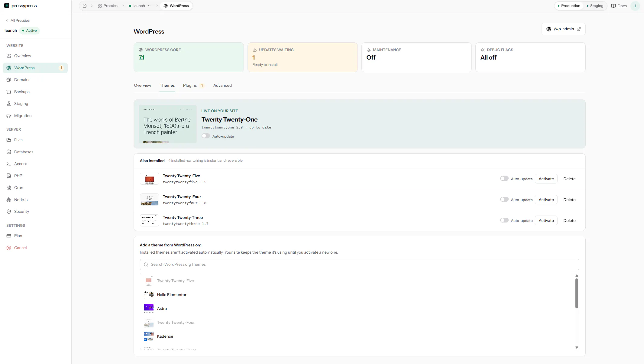The height and width of the screenshot is (364, 644).
Task: Enable auto-update for Twenty Twenty-Three
Action: pyautogui.click(x=504, y=220)
